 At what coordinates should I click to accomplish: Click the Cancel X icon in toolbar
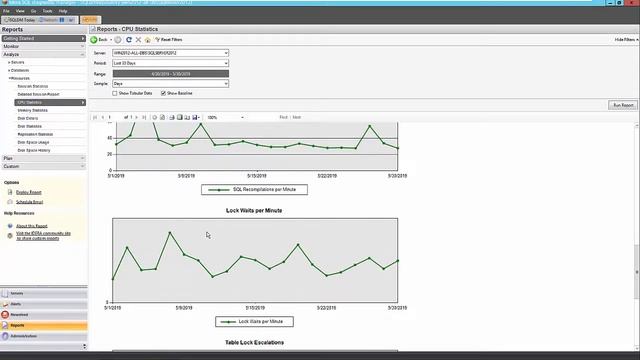[138, 40]
